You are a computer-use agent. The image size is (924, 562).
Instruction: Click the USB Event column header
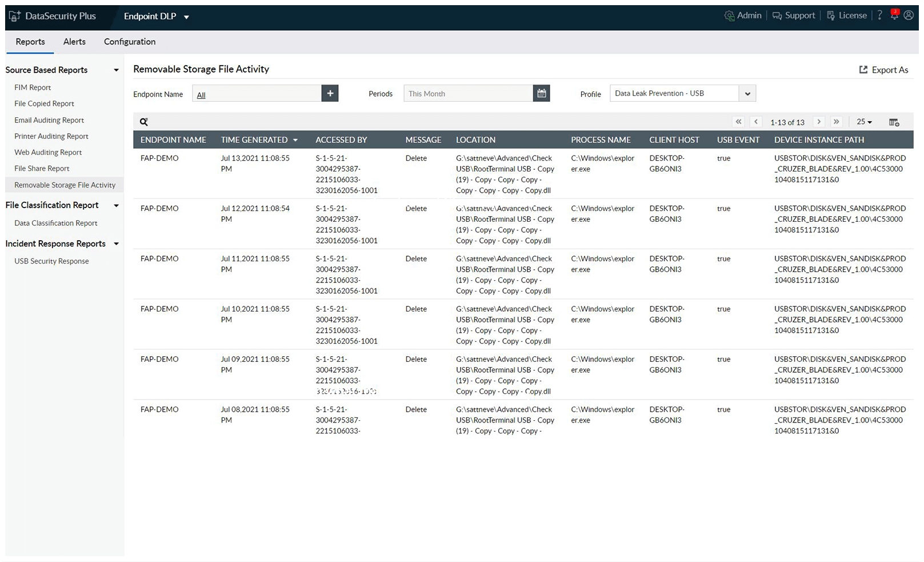tap(738, 139)
